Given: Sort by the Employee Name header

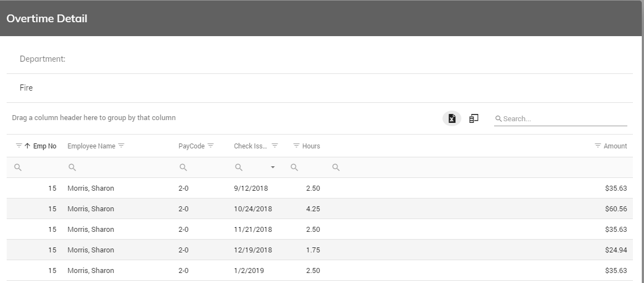Looking at the screenshot, I should [x=91, y=146].
